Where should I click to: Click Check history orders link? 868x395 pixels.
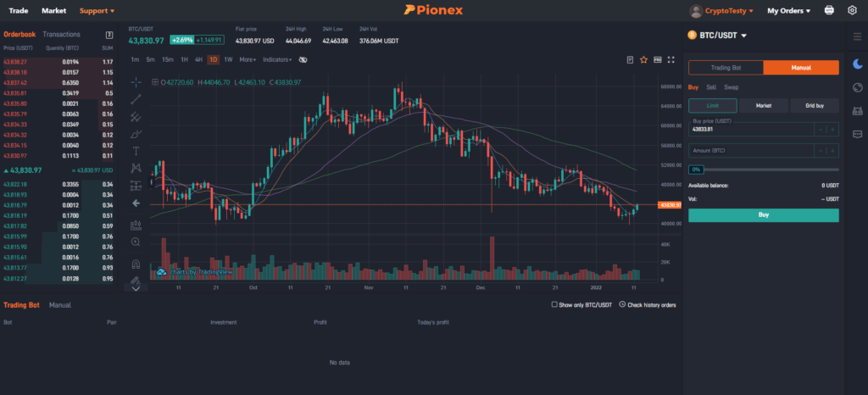pyautogui.click(x=647, y=305)
